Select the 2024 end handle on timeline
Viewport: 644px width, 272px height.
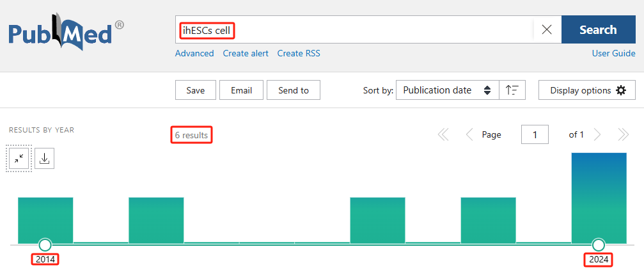(599, 245)
